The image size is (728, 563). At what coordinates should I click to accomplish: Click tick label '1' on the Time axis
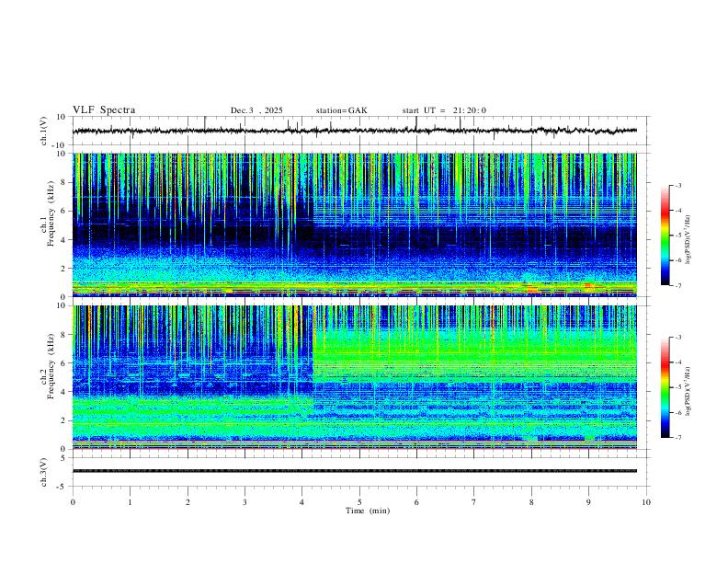pos(130,502)
